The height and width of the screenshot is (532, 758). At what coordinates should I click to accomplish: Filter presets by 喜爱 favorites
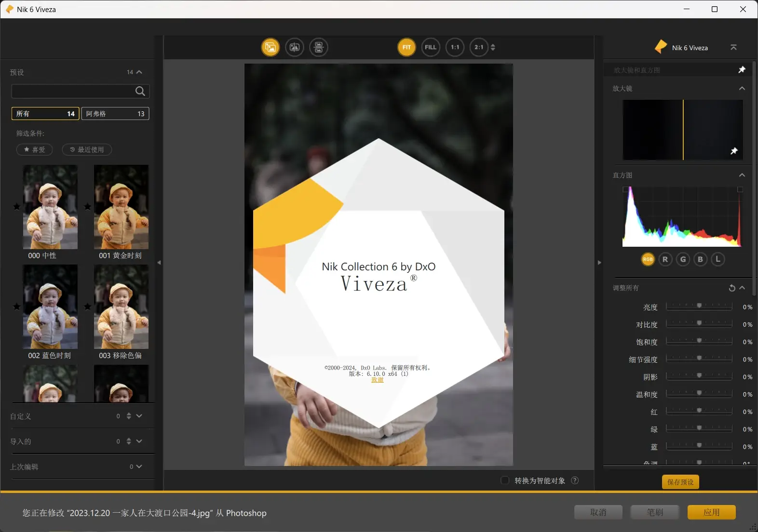tap(34, 149)
